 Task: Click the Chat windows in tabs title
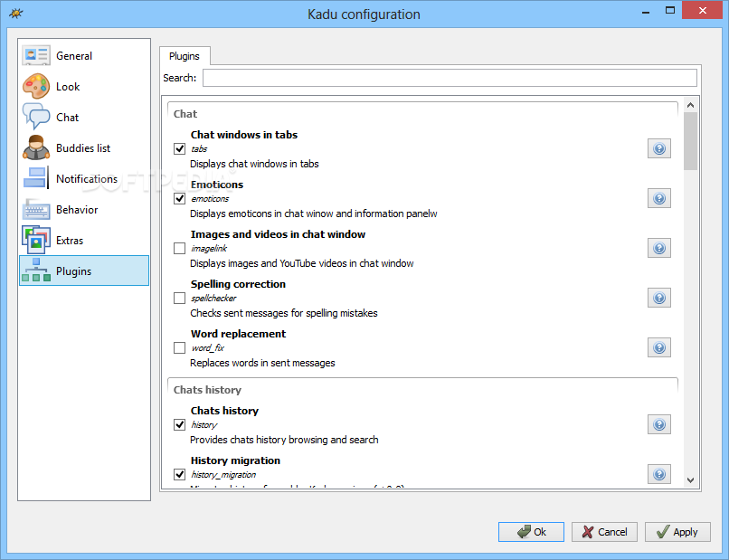point(243,135)
